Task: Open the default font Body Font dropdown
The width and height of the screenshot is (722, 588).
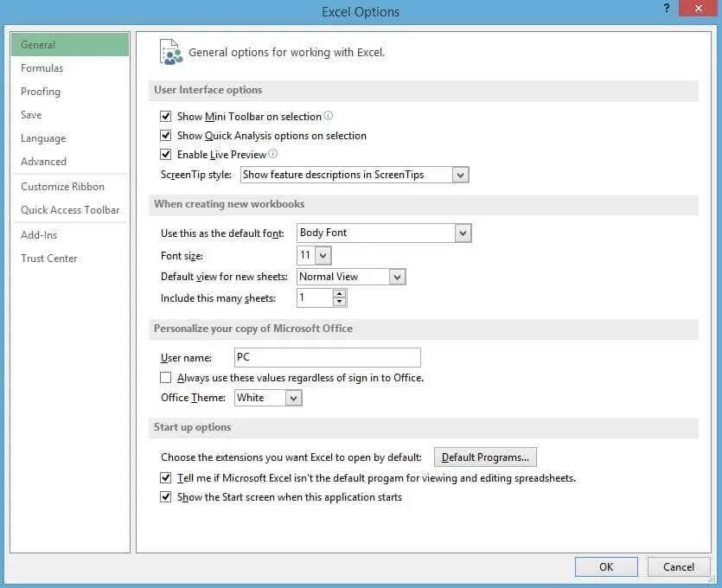Action: coord(463,233)
